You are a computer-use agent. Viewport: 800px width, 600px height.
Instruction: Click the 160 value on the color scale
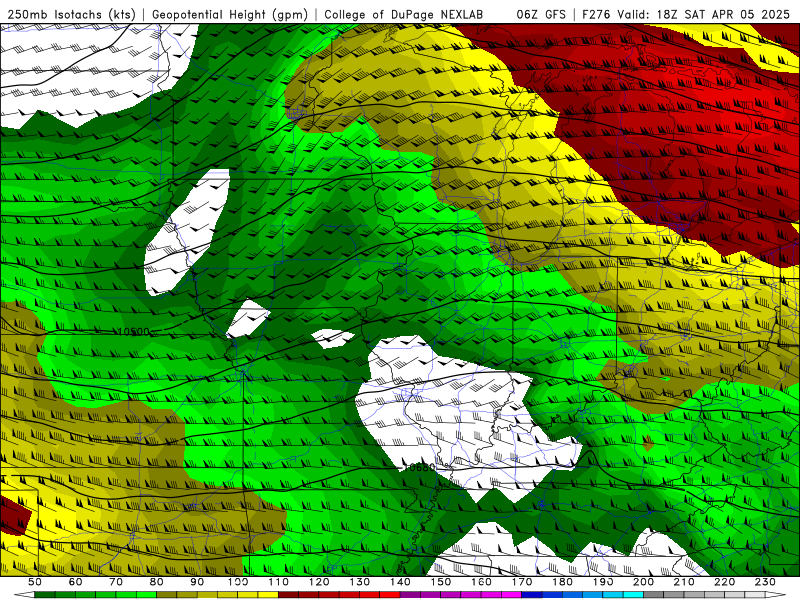(x=481, y=582)
